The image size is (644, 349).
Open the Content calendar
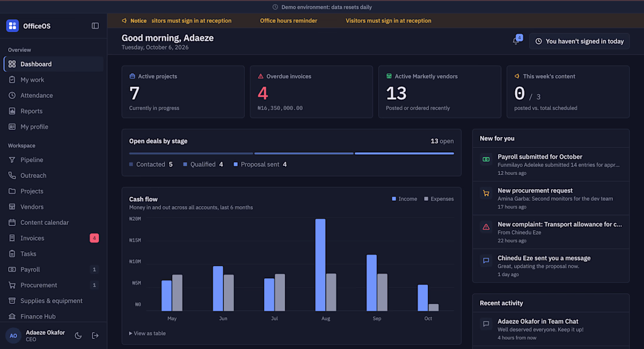tap(54, 222)
